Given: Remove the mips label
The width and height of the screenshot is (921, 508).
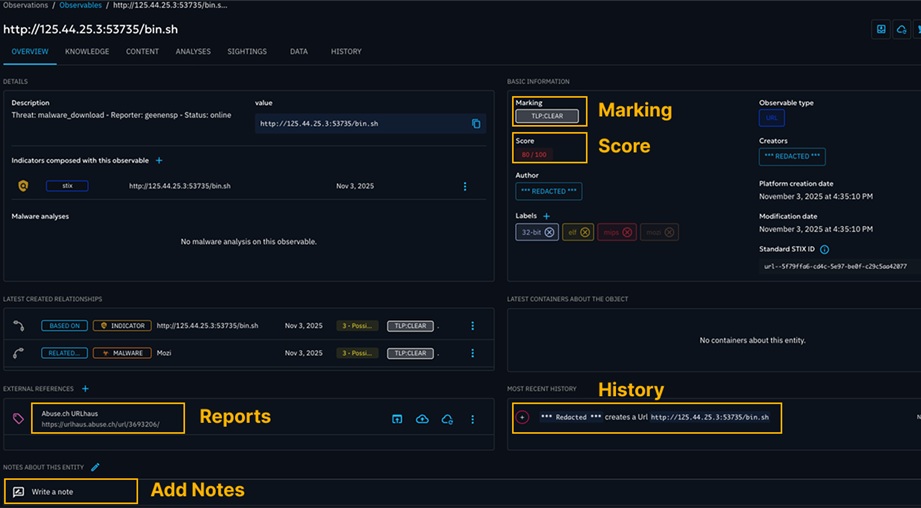Looking at the screenshot, I should point(627,232).
